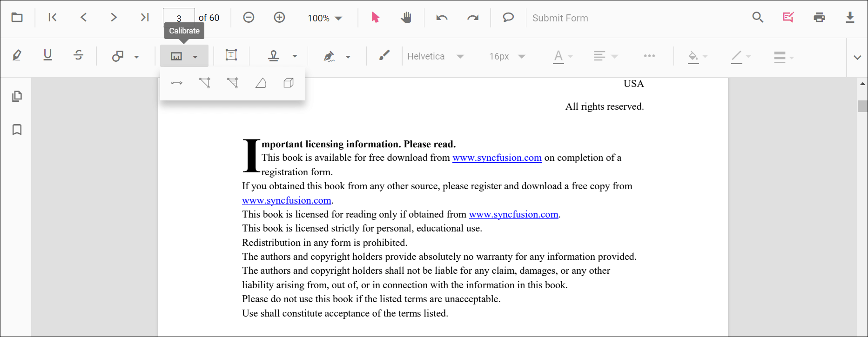The width and height of the screenshot is (868, 337).
Task: Toggle the pan hand mode
Action: 406,18
